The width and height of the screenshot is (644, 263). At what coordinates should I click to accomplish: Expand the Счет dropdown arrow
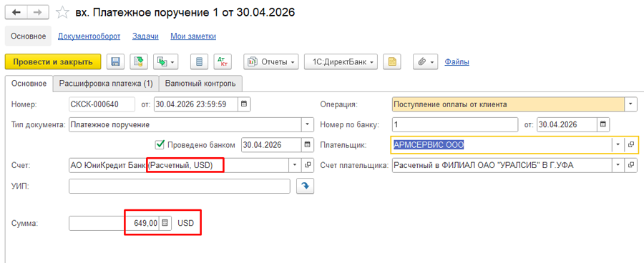point(295,165)
